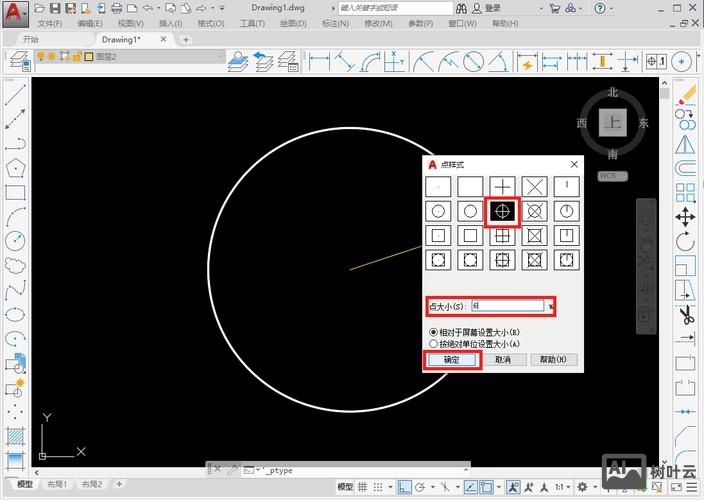Select the Move tool in right toolbar
The height and width of the screenshot is (500, 704).
(x=686, y=217)
